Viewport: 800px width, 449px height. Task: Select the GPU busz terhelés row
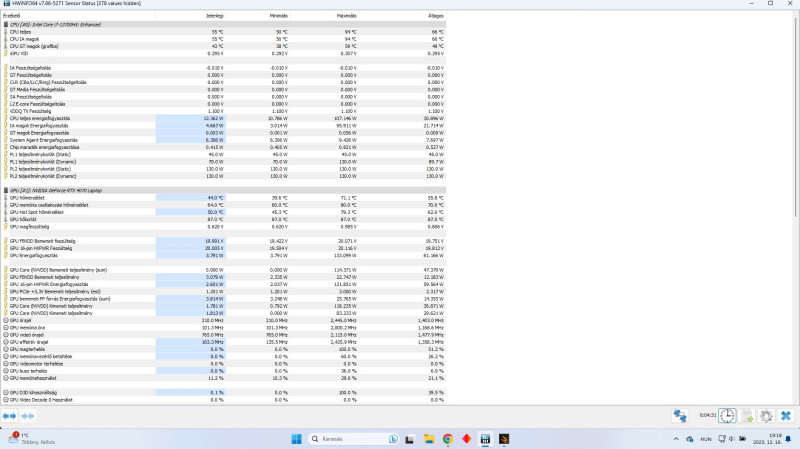(223, 371)
